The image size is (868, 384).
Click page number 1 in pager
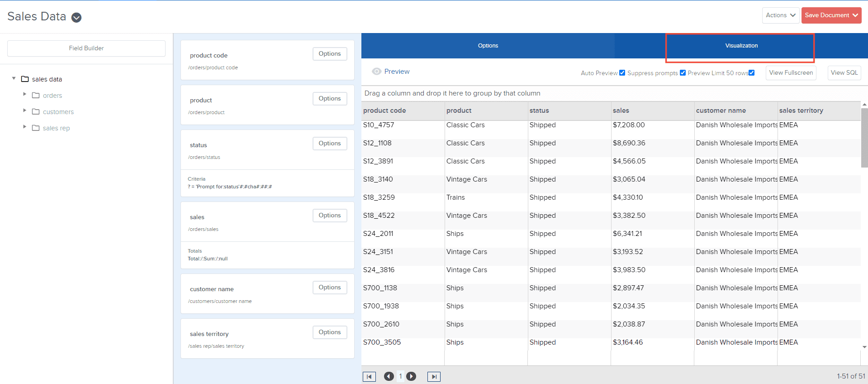(400, 376)
